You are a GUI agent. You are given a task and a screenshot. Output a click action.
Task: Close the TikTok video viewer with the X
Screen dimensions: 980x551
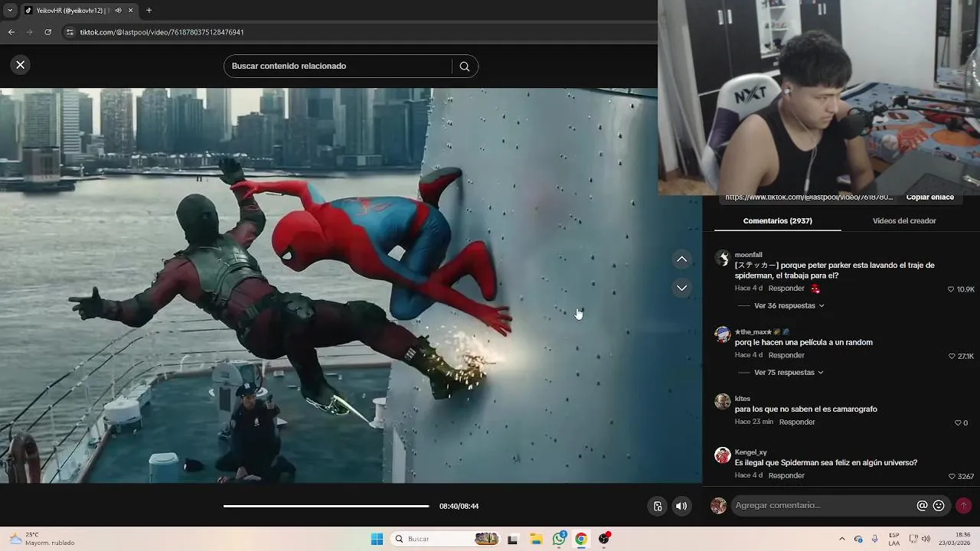21,65
